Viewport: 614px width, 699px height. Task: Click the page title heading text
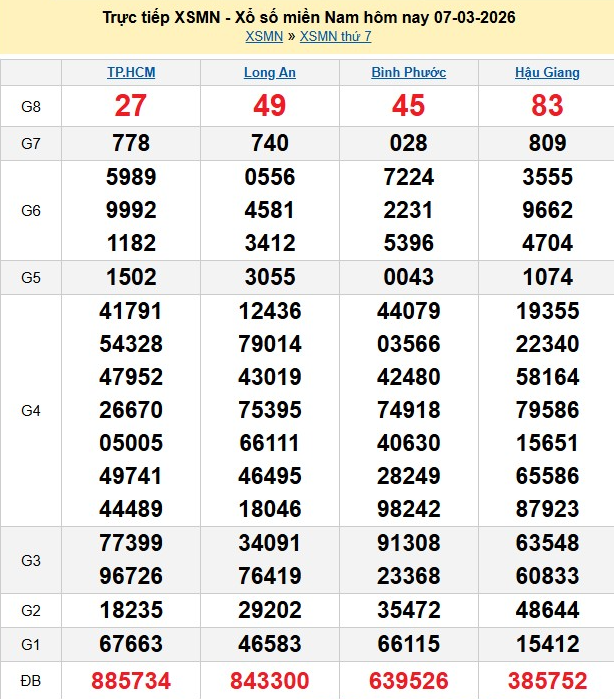(308, 18)
